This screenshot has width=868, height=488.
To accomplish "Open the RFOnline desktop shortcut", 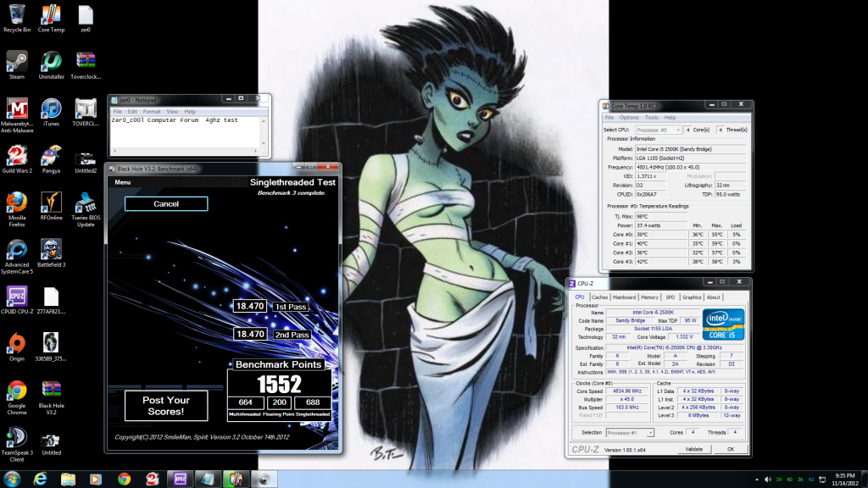I will pyautogui.click(x=51, y=207).
